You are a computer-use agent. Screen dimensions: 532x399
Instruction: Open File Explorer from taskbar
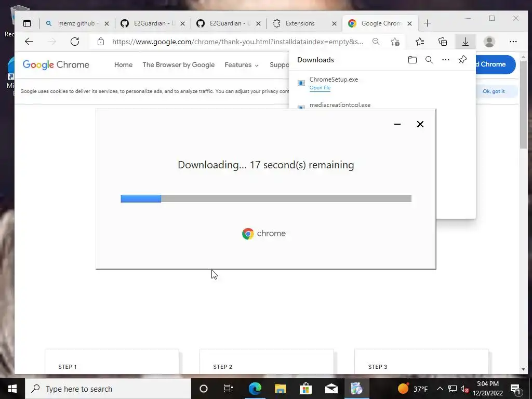[x=280, y=389]
